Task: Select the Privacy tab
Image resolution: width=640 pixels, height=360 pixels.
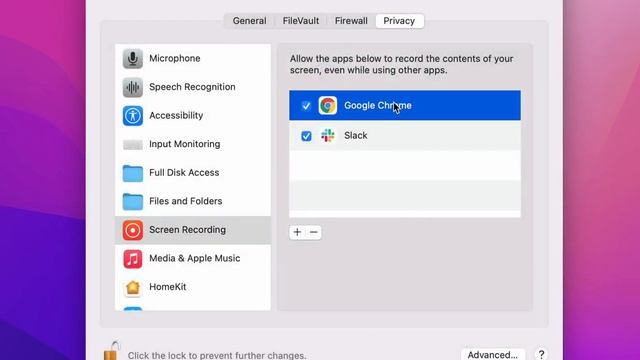Action: tap(399, 21)
